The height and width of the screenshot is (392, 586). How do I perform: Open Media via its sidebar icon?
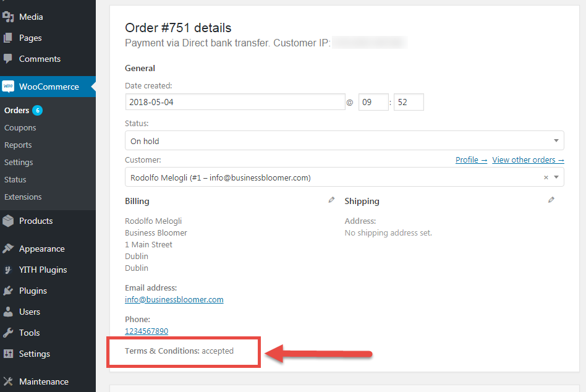[x=8, y=17]
